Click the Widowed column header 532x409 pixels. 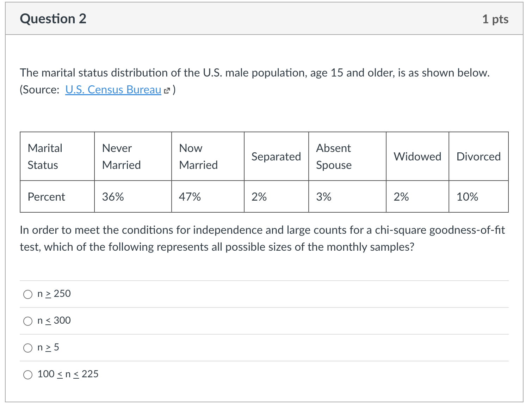tap(417, 157)
